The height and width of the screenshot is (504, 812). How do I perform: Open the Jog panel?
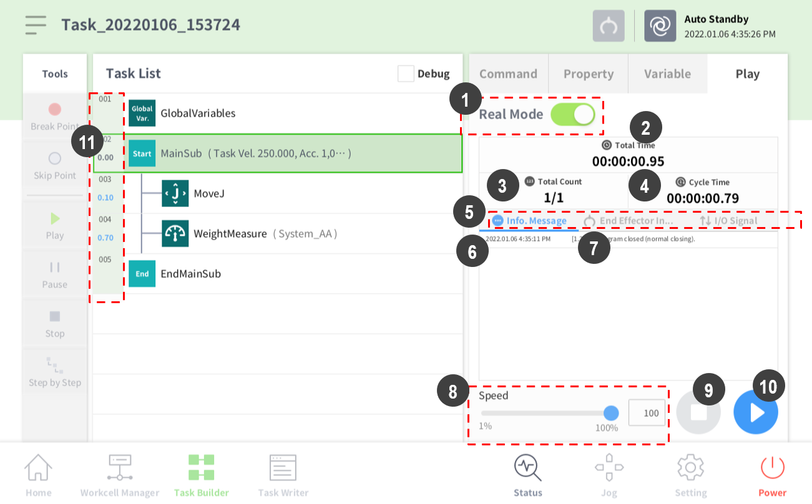pos(609,475)
